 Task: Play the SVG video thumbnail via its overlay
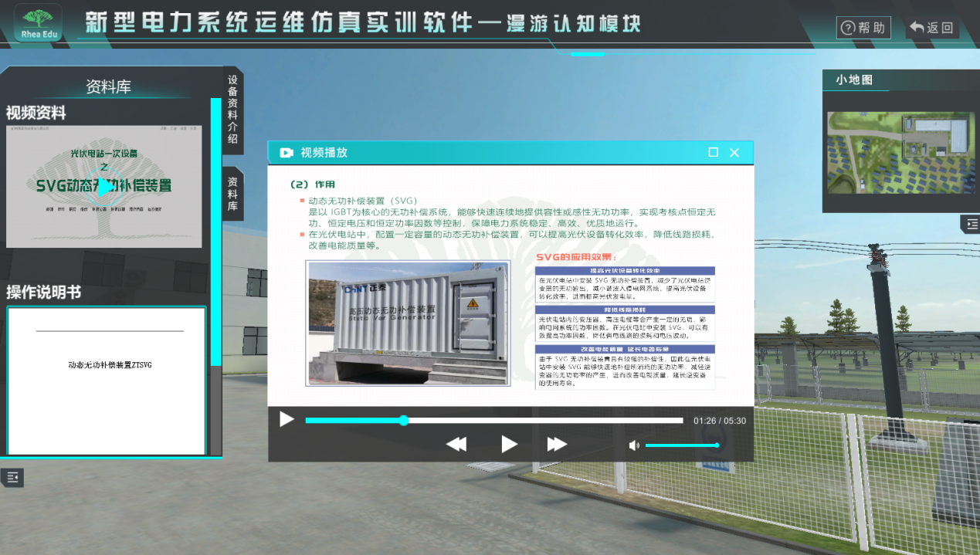coord(103,185)
